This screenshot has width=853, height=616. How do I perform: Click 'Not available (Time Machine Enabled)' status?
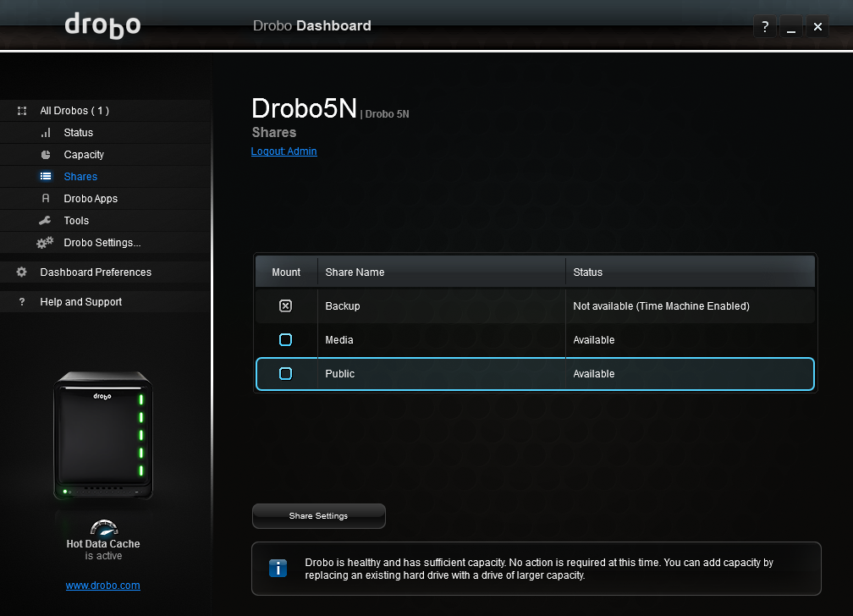click(x=662, y=306)
